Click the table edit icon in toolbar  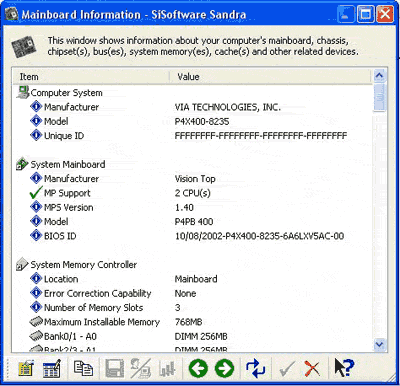coord(51,368)
